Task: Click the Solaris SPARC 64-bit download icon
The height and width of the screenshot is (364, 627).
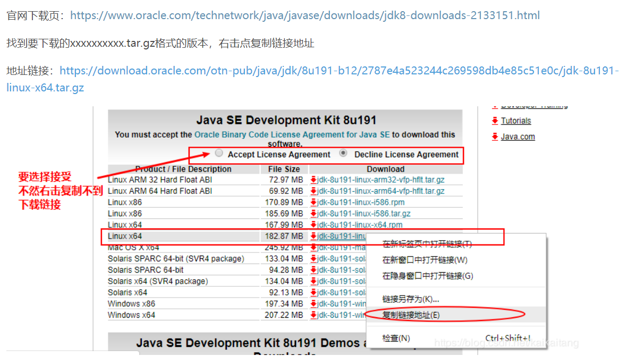Action: 313,269
